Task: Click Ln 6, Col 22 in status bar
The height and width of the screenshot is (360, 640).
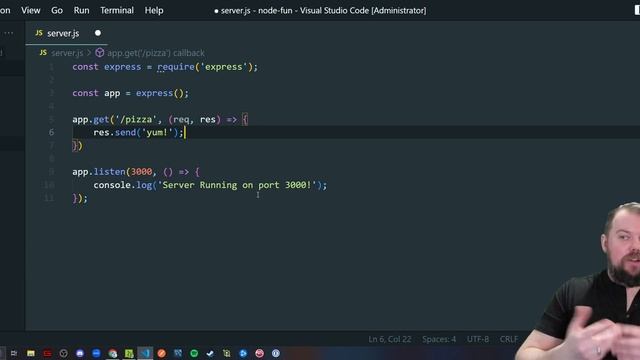Action: [x=390, y=339]
